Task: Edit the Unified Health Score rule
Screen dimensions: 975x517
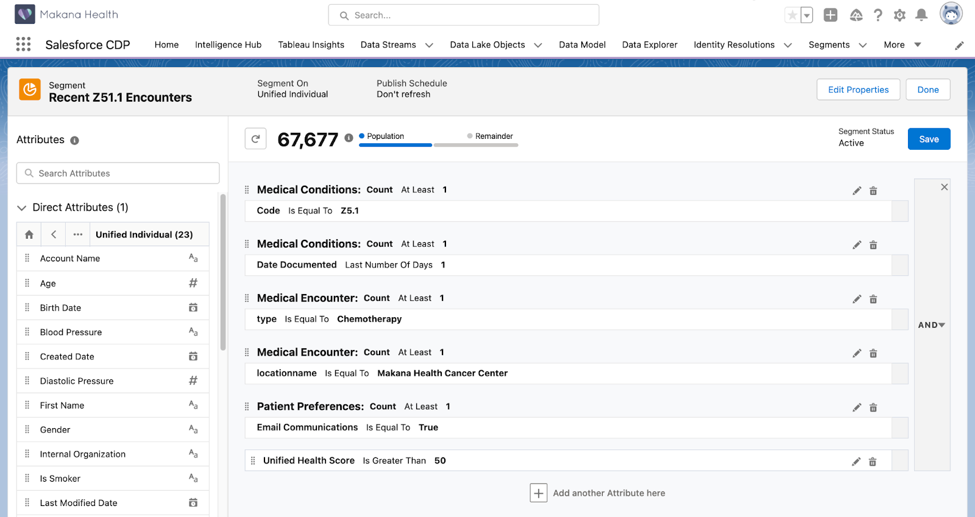Action: tap(856, 462)
